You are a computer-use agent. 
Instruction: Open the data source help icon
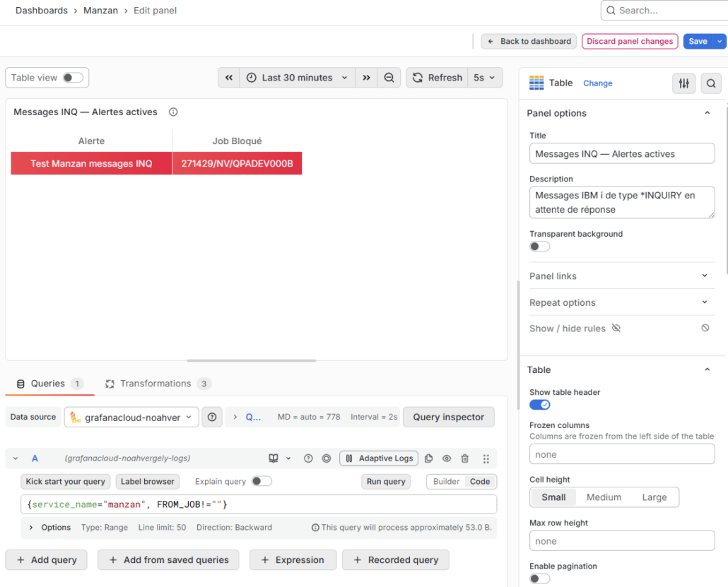pyautogui.click(x=212, y=417)
